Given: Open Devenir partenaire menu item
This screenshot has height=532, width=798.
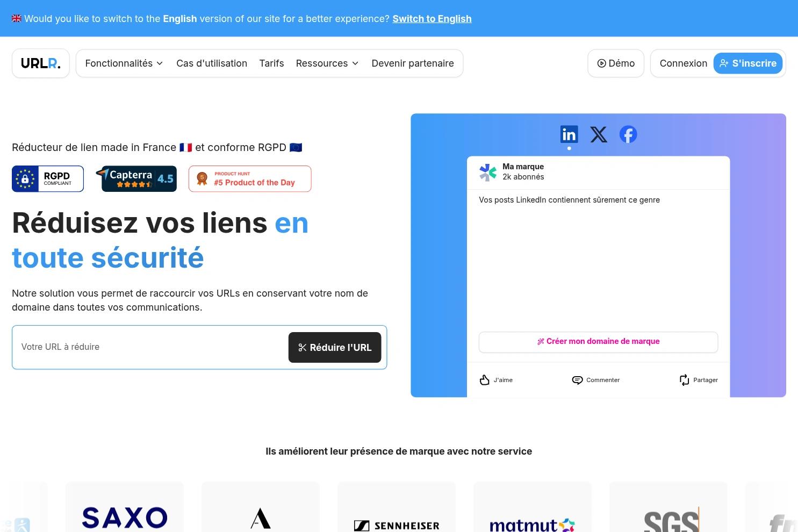Looking at the screenshot, I should point(413,63).
